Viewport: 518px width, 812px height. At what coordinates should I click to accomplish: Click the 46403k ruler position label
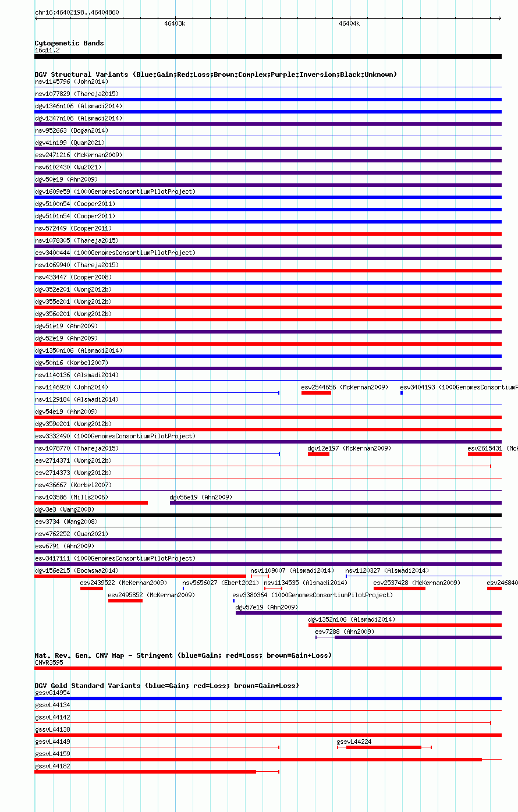175,24
